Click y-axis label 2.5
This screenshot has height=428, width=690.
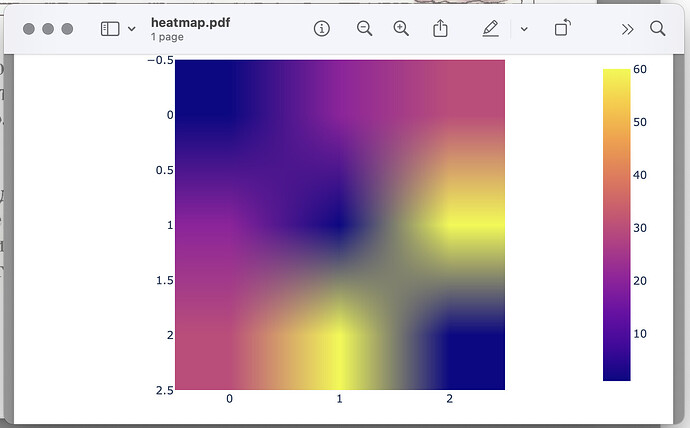165,390
